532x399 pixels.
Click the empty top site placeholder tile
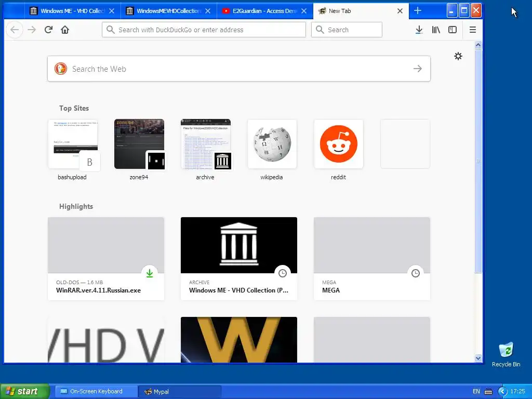pyautogui.click(x=405, y=144)
